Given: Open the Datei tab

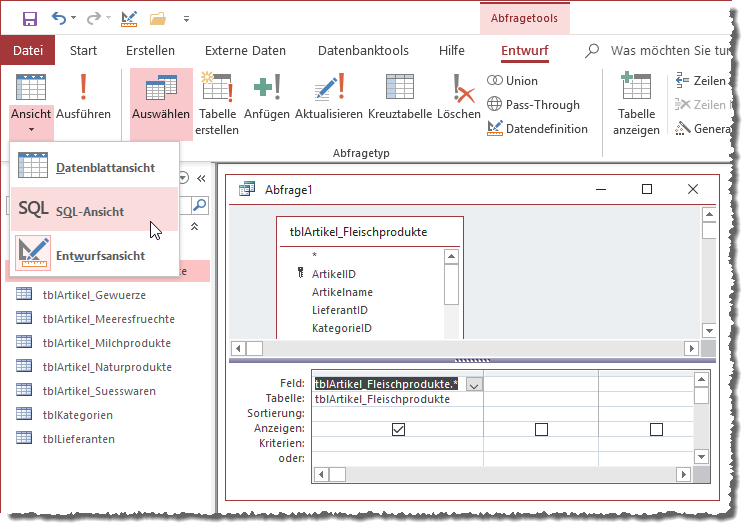Looking at the screenshot, I should 28,50.
